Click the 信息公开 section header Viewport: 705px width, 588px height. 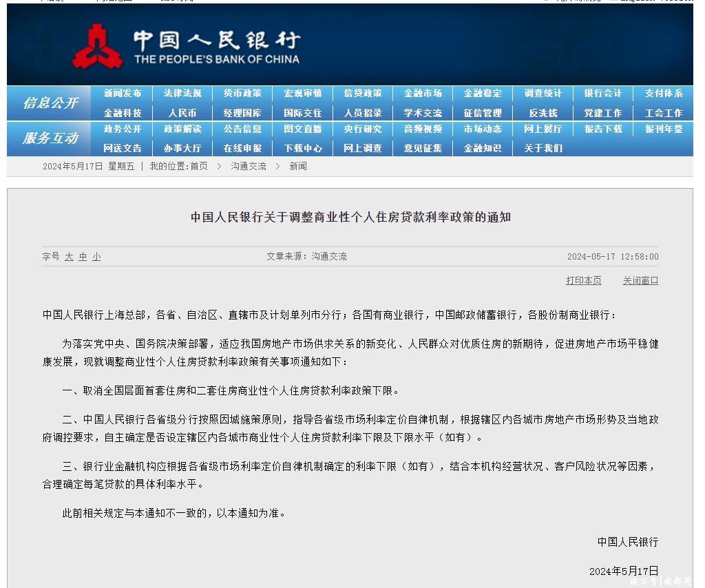[x=50, y=103]
